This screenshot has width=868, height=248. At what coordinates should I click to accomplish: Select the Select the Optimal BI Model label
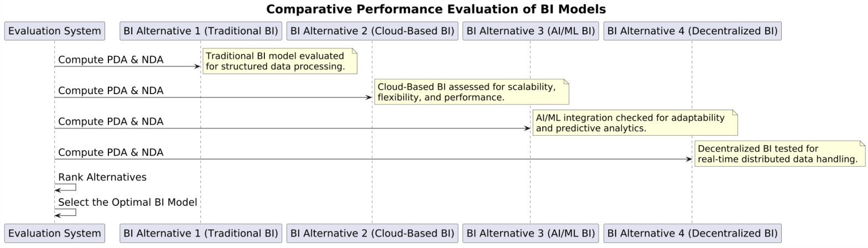click(127, 202)
